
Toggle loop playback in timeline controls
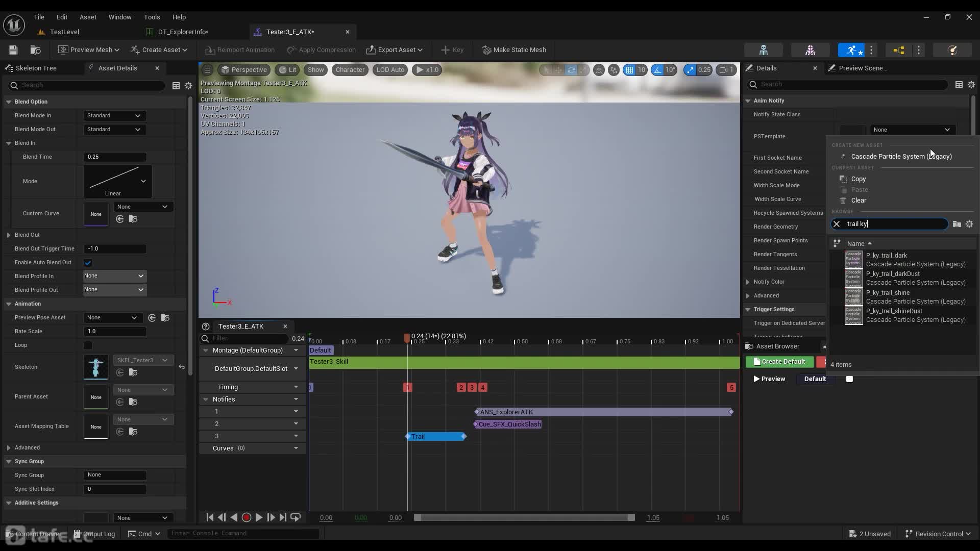[x=296, y=517]
